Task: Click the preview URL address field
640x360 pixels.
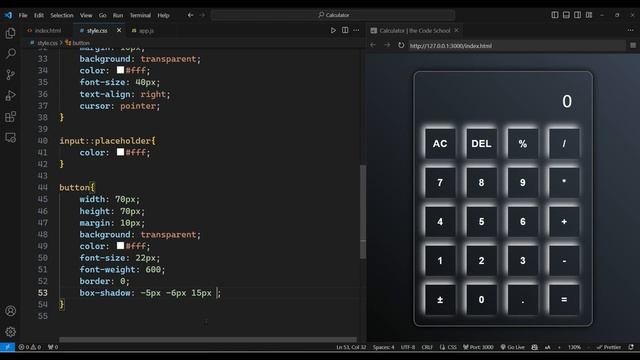Action: point(516,46)
